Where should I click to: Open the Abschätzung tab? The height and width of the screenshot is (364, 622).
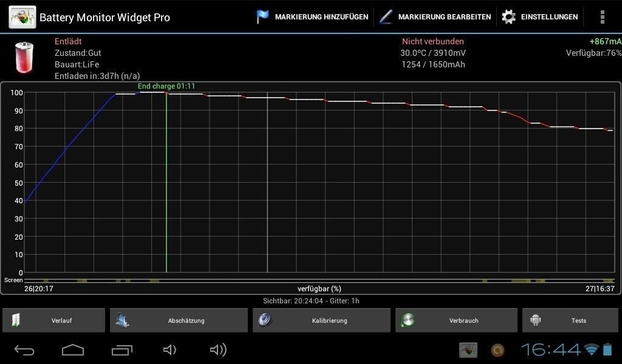[179, 320]
